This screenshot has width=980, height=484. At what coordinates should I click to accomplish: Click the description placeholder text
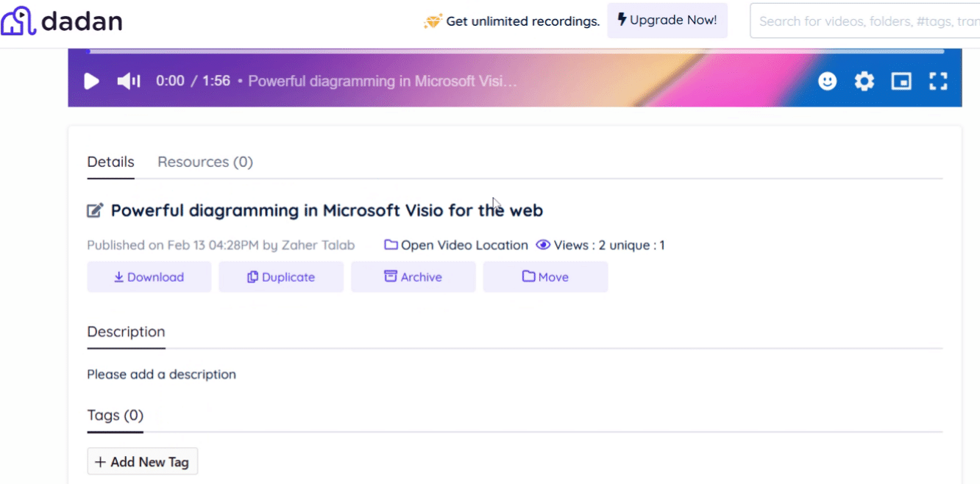161,374
